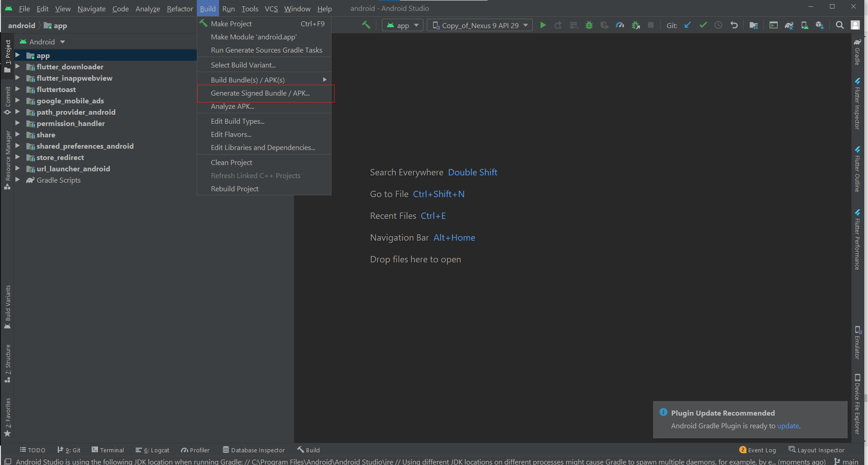
Task: Open Database Inspector tool window button
Action: (x=254, y=450)
